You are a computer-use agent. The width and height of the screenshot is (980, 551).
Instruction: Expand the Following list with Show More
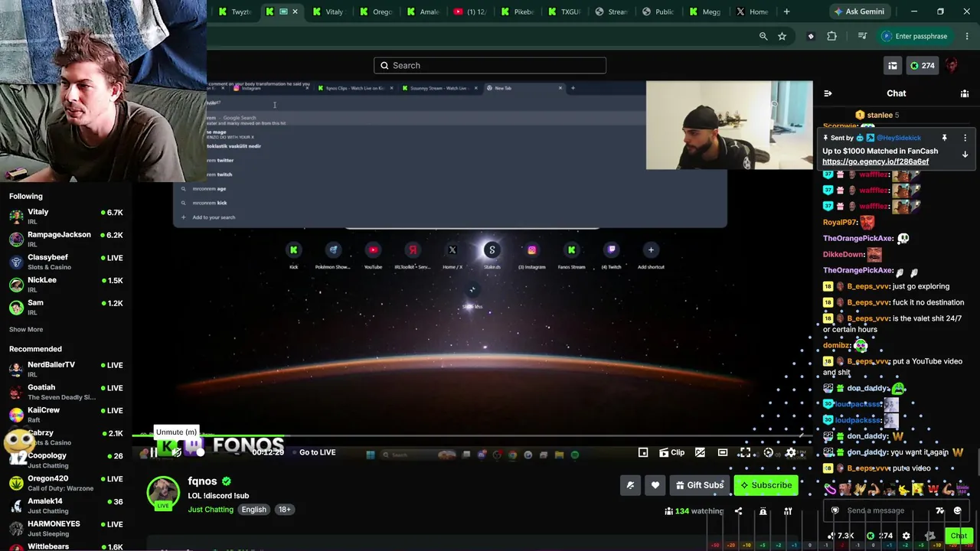pyautogui.click(x=26, y=329)
